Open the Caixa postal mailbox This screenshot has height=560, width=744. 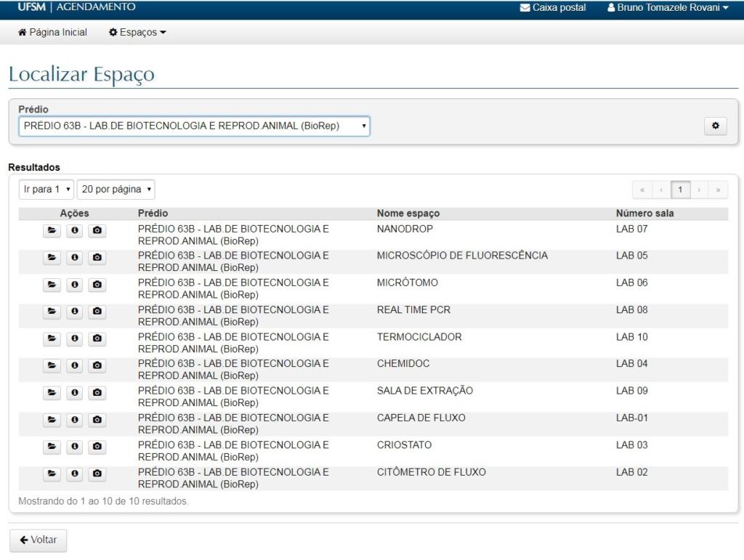click(x=553, y=8)
